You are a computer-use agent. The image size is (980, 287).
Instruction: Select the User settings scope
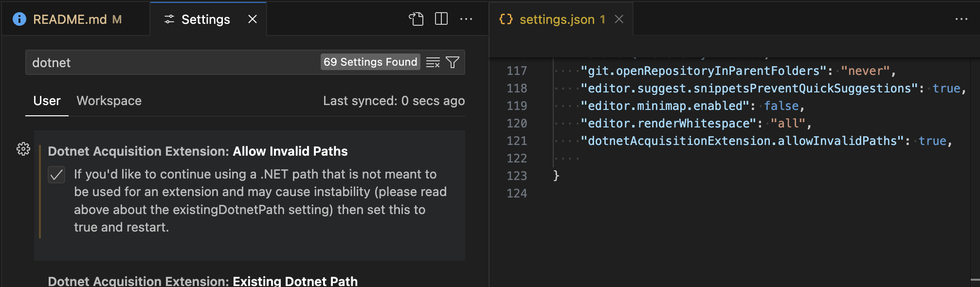coord(47,101)
